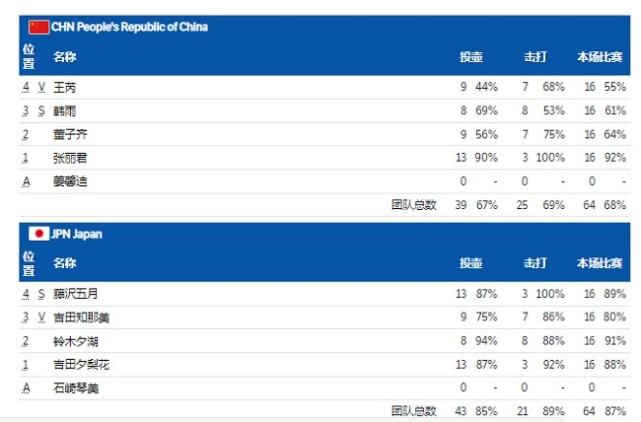The image size is (641, 422).
Task: Click the 'A' alternate marker in China's table
Action: [x=26, y=181]
